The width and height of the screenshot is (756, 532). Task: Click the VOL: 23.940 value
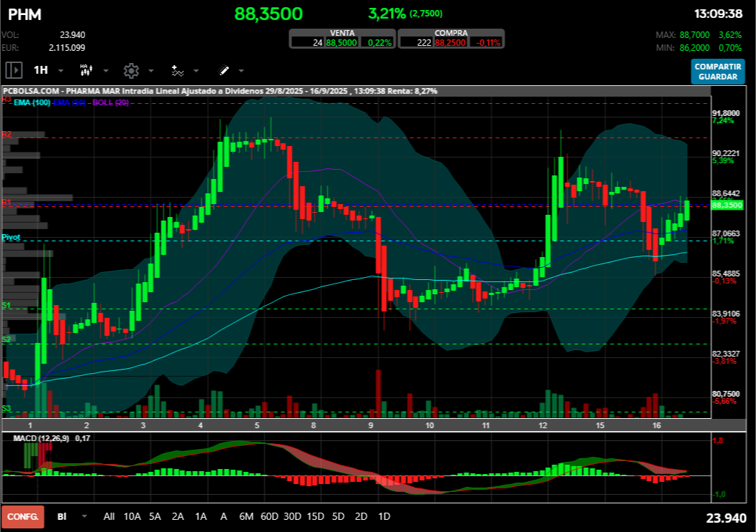(x=72, y=35)
